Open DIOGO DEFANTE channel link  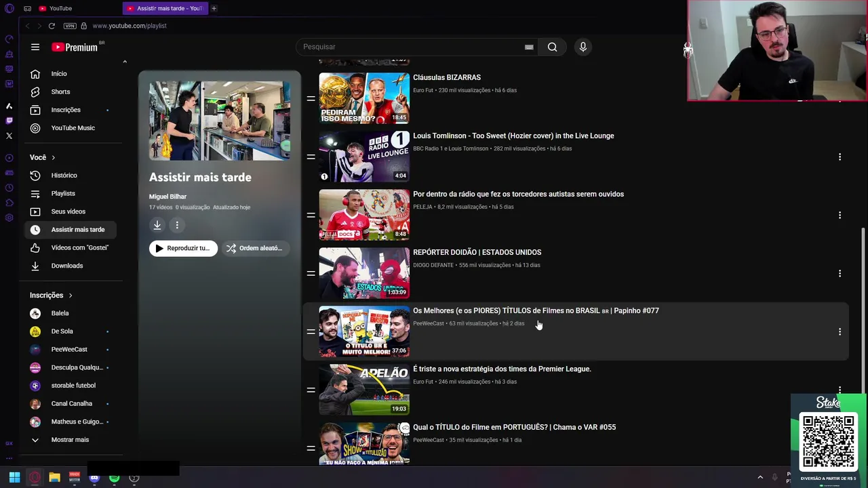[433, 265]
